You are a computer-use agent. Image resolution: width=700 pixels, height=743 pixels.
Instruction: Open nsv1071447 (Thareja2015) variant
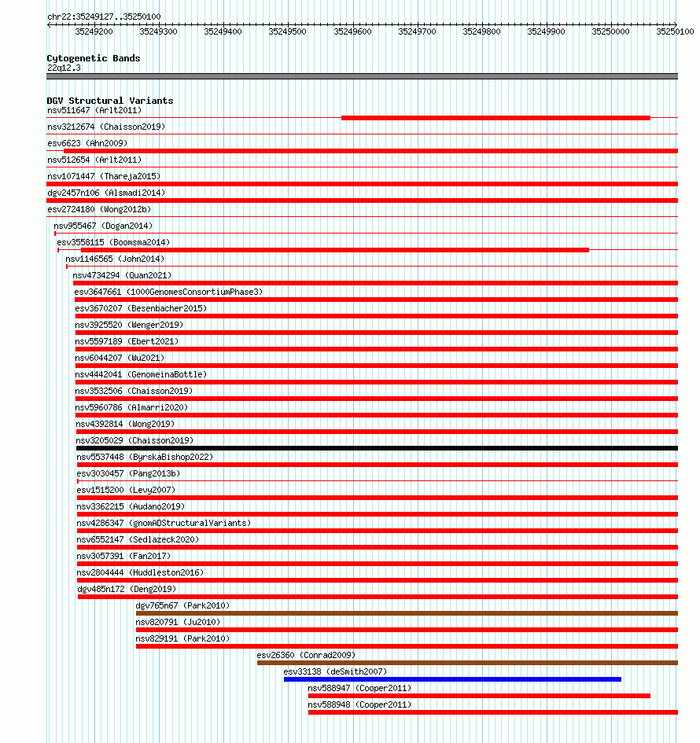104,177
